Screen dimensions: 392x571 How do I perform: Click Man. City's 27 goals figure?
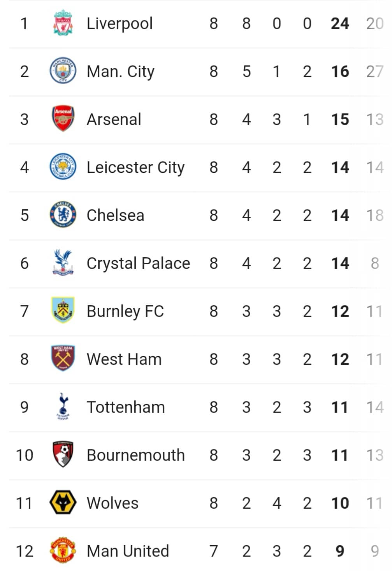tap(374, 72)
